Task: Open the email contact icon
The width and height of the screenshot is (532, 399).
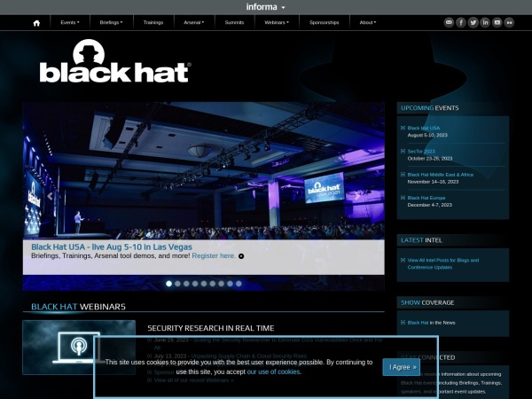Action: pos(449,23)
